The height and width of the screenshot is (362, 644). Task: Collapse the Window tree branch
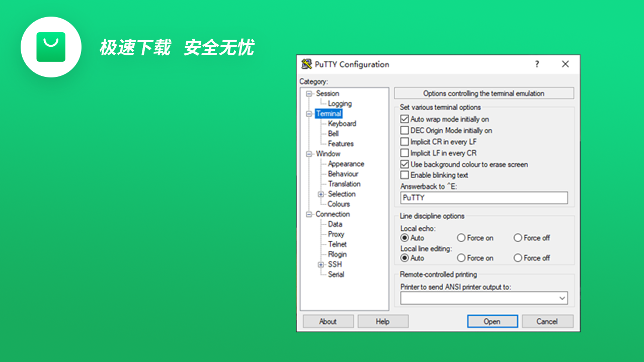click(x=309, y=153)
